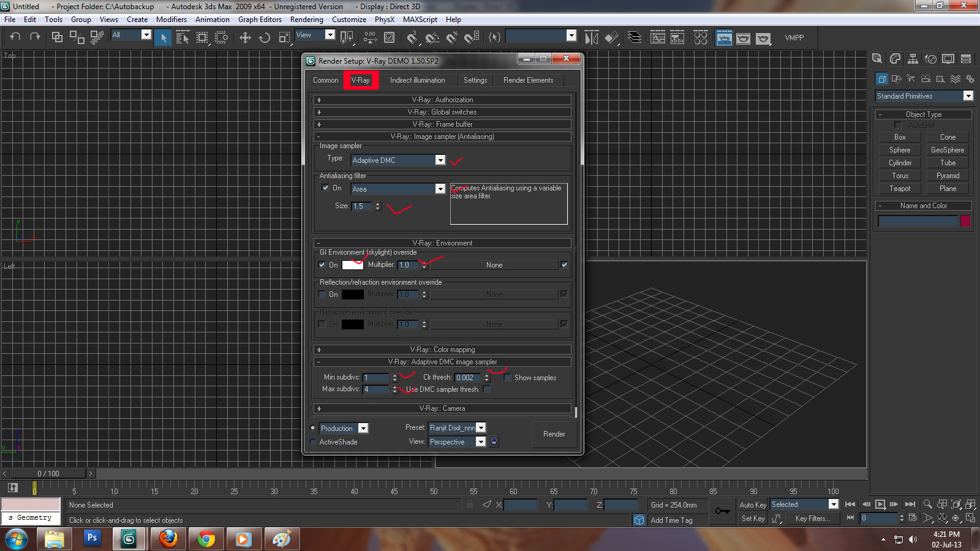The height and width of the screenshot is (551, 980).
Task: Click the Render Setup toolbar icon
Action: pyautogui.click(x=724, y=37)
